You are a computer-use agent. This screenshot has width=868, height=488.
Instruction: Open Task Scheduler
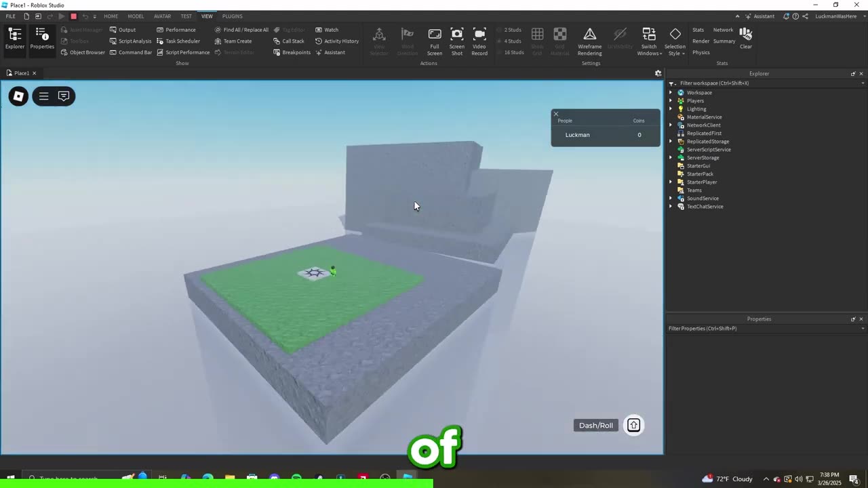pyautogui.click(x=178, y=41)
